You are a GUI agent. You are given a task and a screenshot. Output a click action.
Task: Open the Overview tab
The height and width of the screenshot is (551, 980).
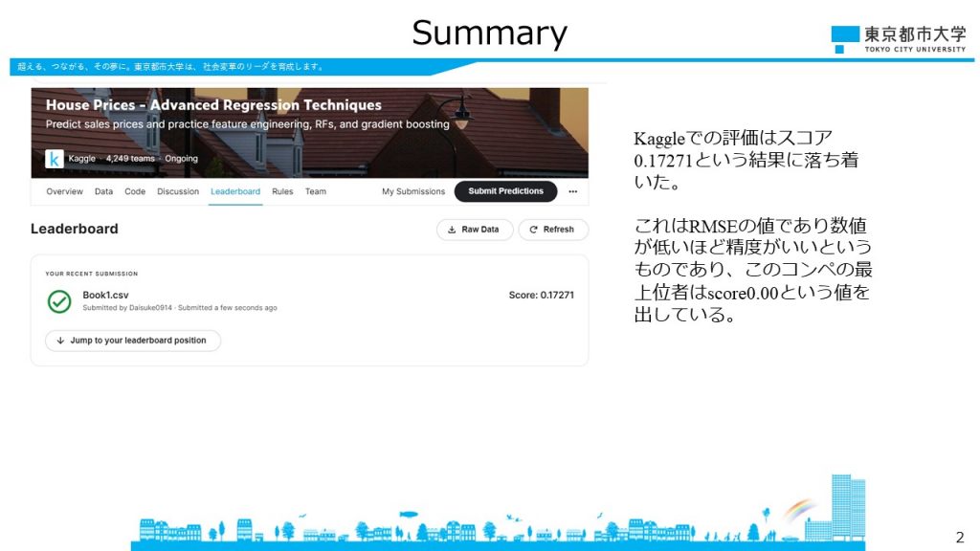64,191
